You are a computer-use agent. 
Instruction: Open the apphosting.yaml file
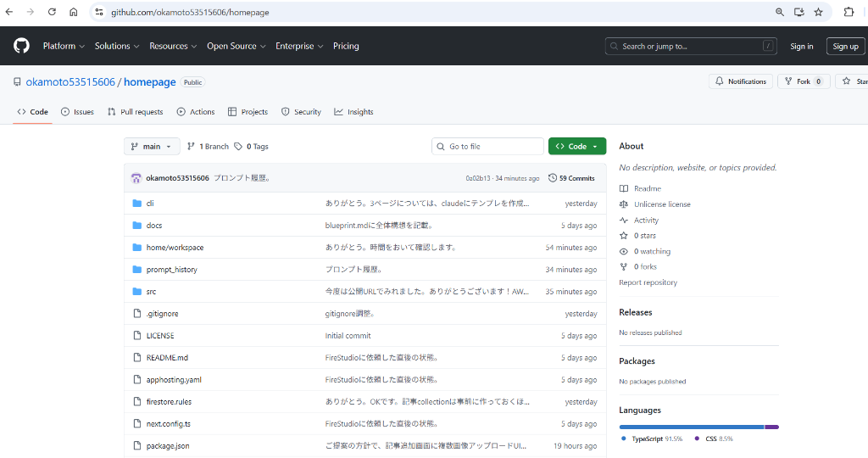(x=174, y=380)
